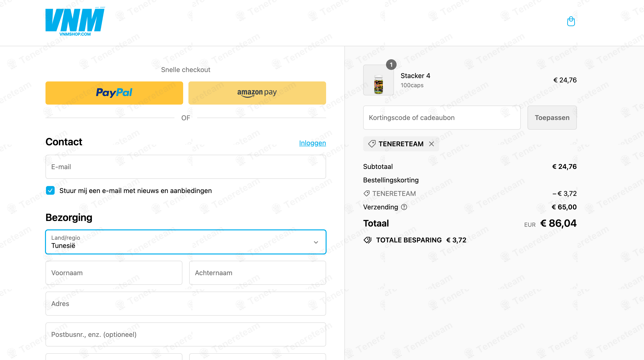Click the 100caps variant text

coord(412,85)
